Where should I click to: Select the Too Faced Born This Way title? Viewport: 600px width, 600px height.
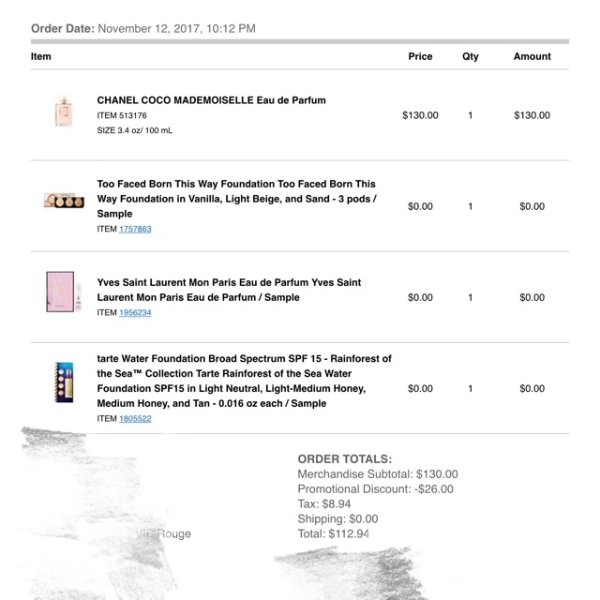(236, 199)
